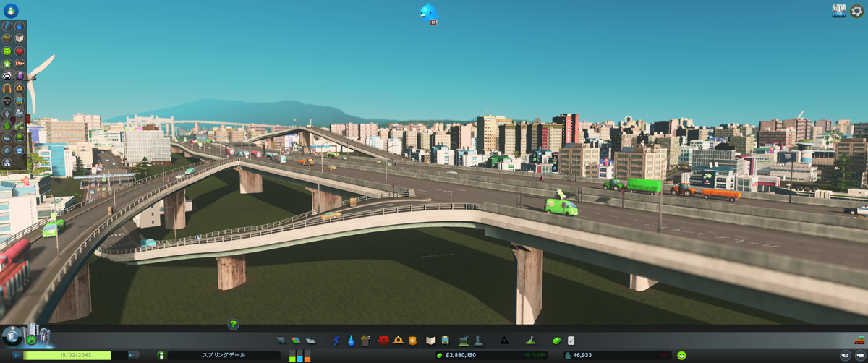868x363 pixels.
Task: Open the Monuments pyramid menu
Action: 504,341
